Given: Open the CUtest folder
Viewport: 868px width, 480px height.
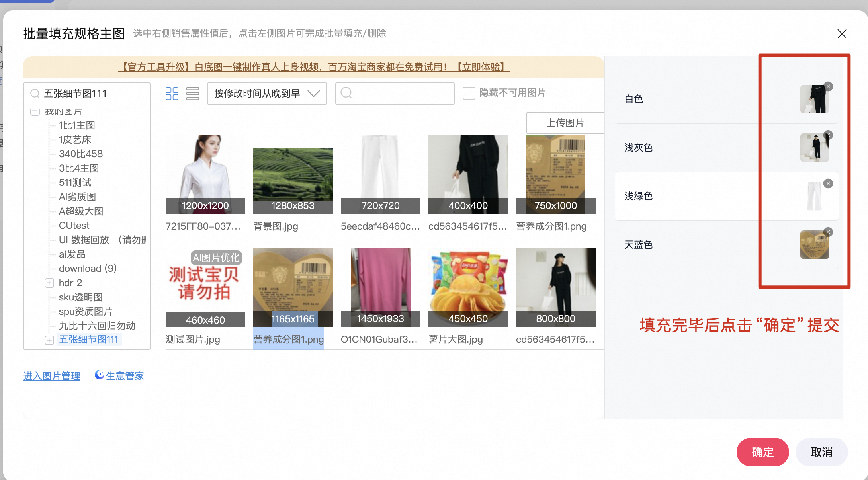Looking at the screenshot, I should coord(74,226).
